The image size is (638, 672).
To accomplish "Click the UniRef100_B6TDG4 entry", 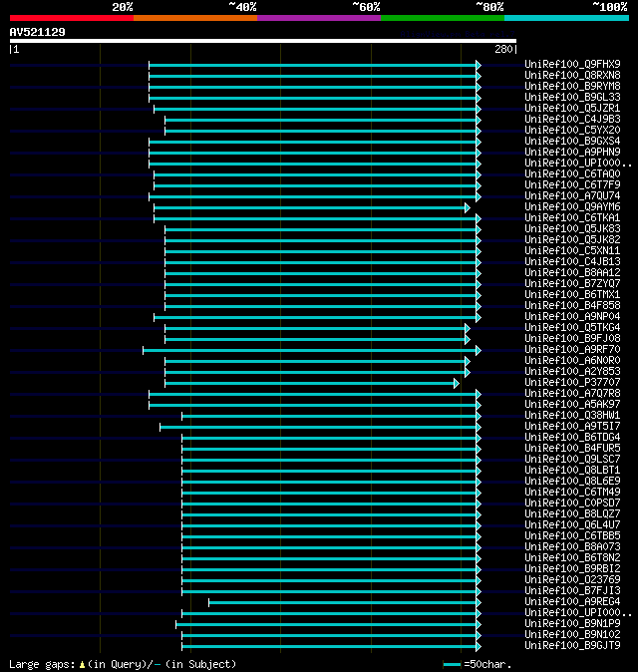I will tap(572, 437).
